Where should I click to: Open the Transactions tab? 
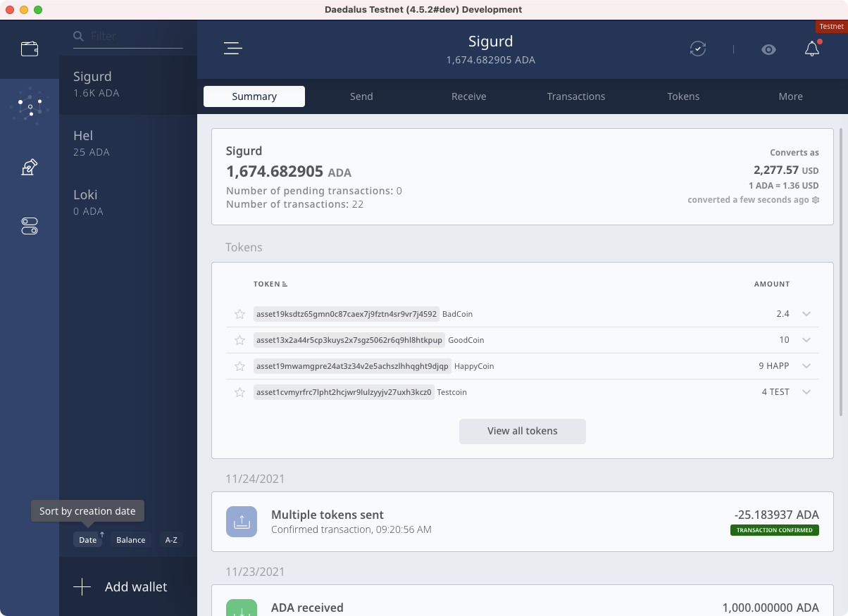click(576, 96)
